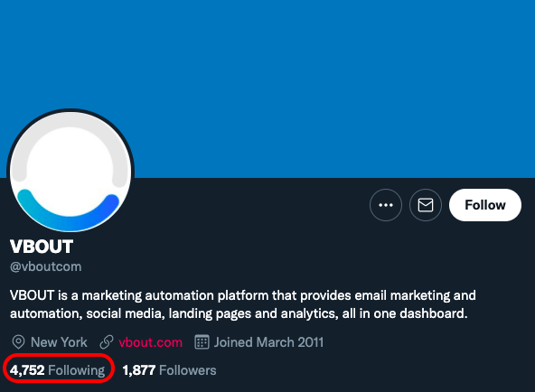Click the word Following inside red outline
This screenshot has height=392, width=535.
(x=77, y=370)
